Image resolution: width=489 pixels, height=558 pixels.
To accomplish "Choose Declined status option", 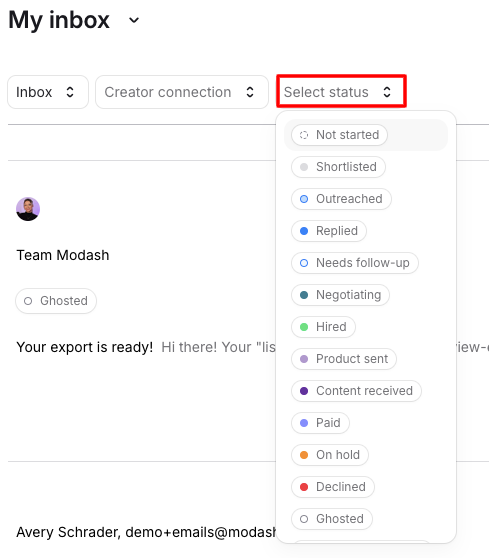I will (x=333, y=487).
